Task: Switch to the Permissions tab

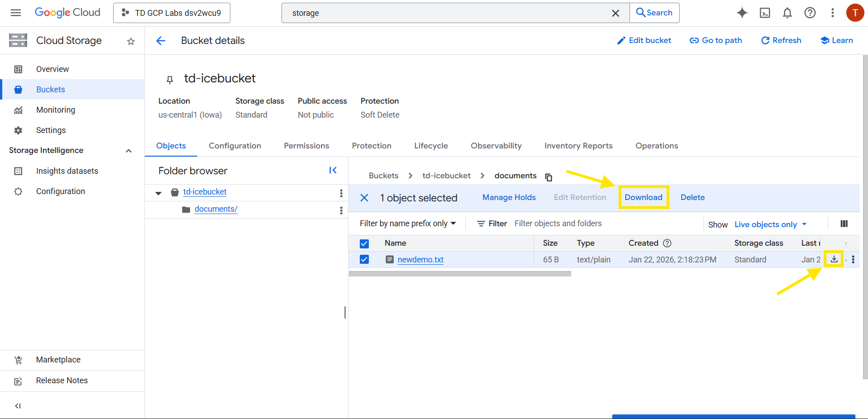Action: (x=306, y=146)
